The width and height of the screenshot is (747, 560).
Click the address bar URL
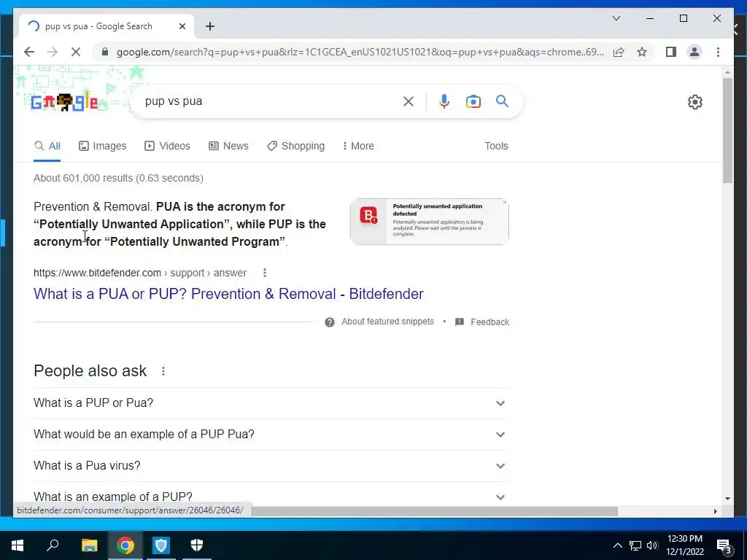click(360, 52)
